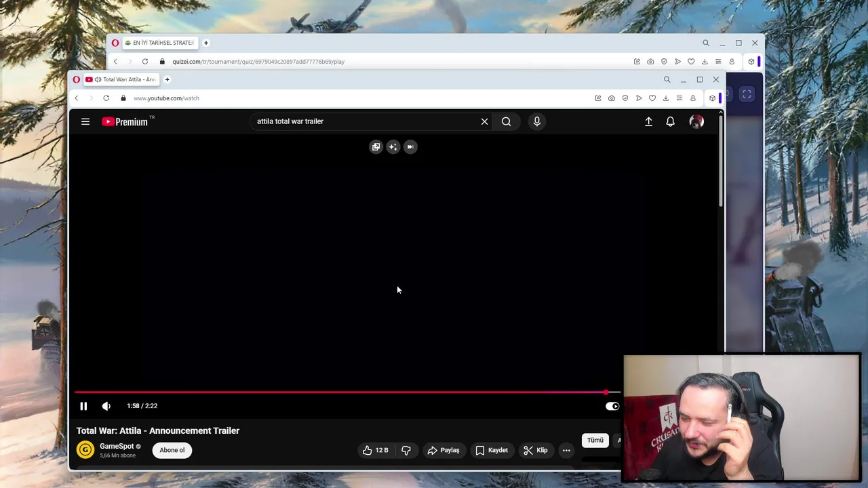Bookmark page with heart icon in quizei window
This screenshot has height=488, width=868.
point(691,62)
